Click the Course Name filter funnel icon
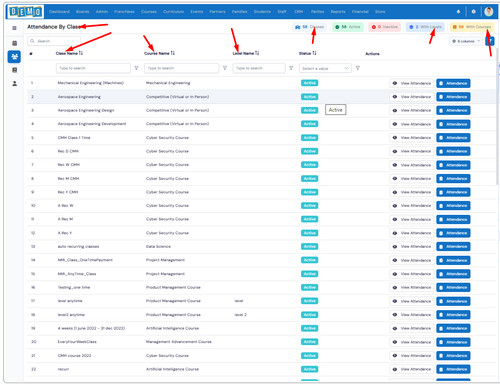This screenshot has width=500, height=385. pyautogui.click(x=225, y=68)
